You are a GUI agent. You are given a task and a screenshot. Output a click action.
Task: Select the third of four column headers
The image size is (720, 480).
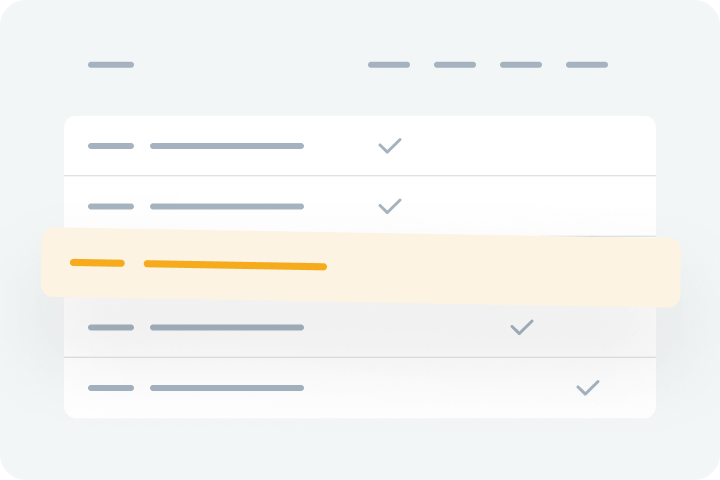coord(521,65)
